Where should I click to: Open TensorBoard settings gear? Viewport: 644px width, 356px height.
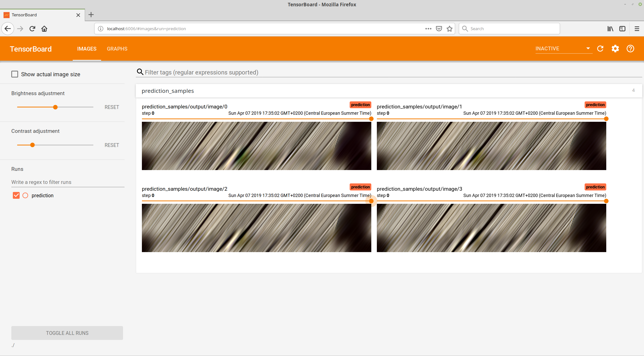click(x=615, y=49)
